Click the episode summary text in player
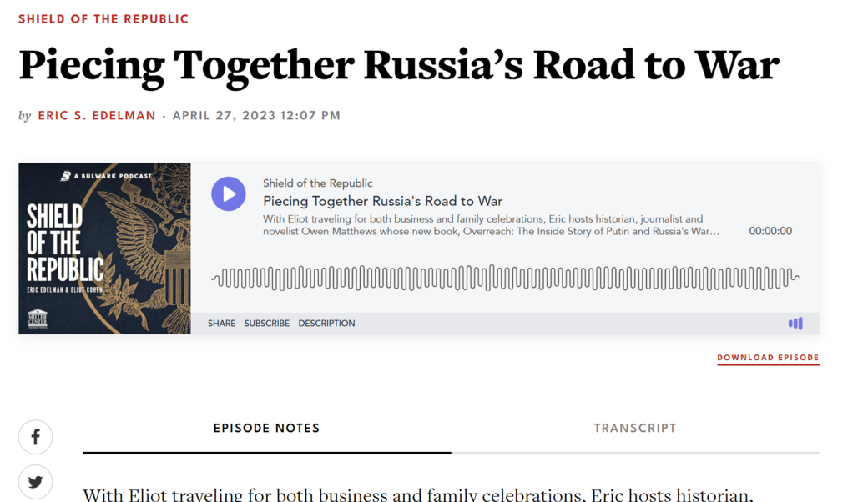 [x=491, y=225]
